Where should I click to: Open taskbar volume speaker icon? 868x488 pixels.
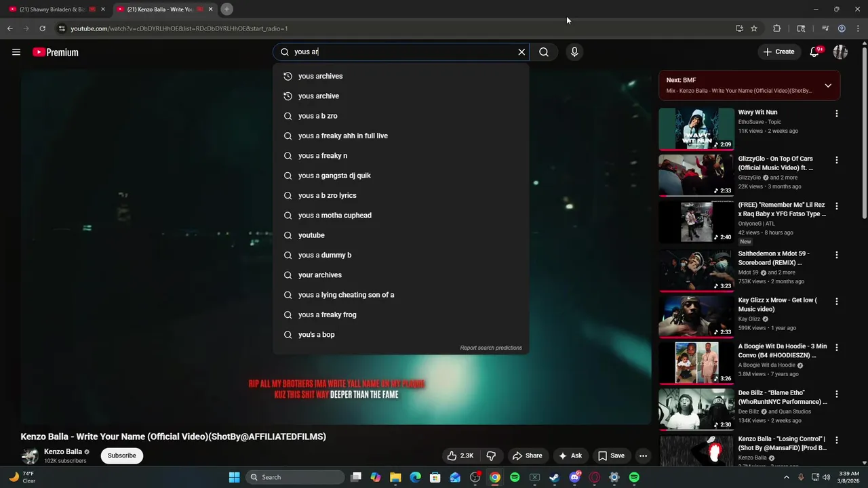826,477
